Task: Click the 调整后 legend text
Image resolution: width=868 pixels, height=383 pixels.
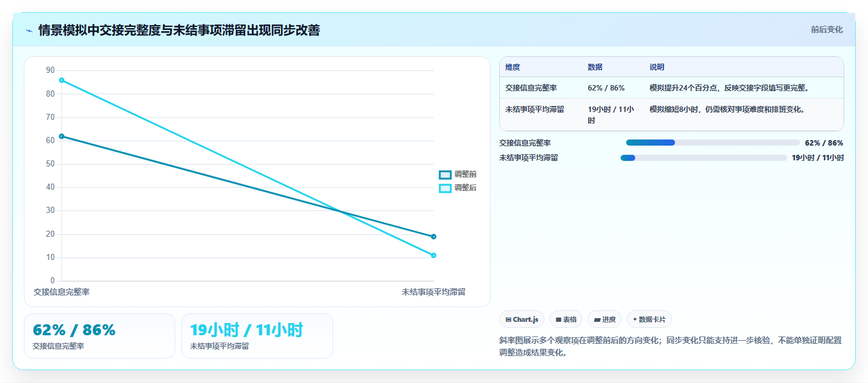Action: [x=466, y=188]
